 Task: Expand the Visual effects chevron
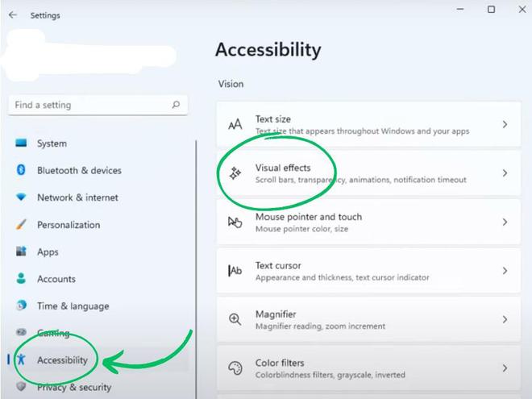point(505,173)
